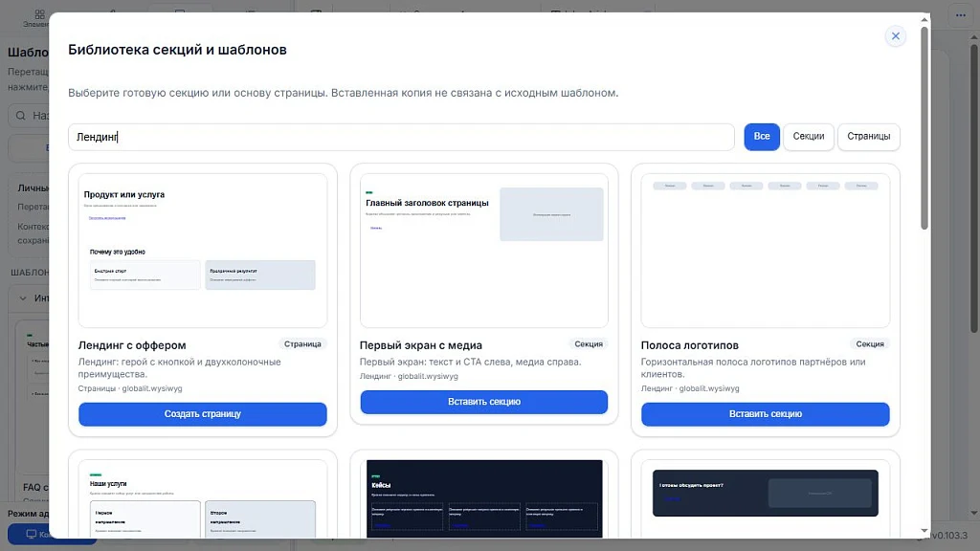Open the Лендинг с оффером preview thumbnail

coord(203,251)
